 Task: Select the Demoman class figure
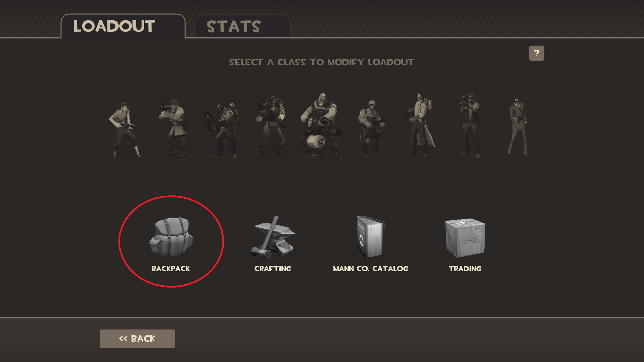click(271, 127)
